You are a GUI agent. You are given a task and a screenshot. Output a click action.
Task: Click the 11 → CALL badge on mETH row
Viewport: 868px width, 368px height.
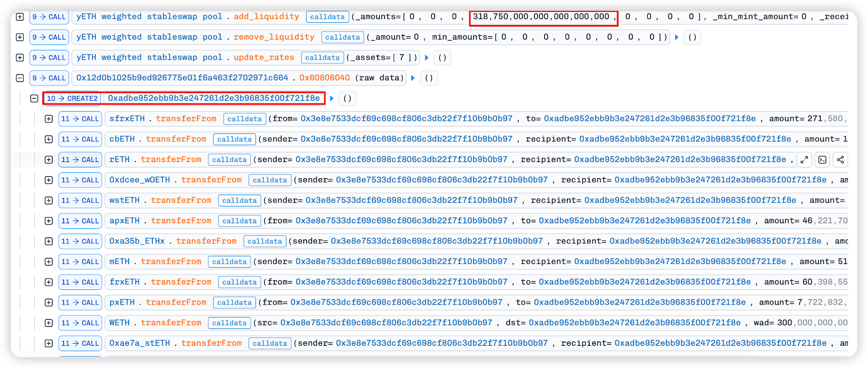[x=80, y=262]
